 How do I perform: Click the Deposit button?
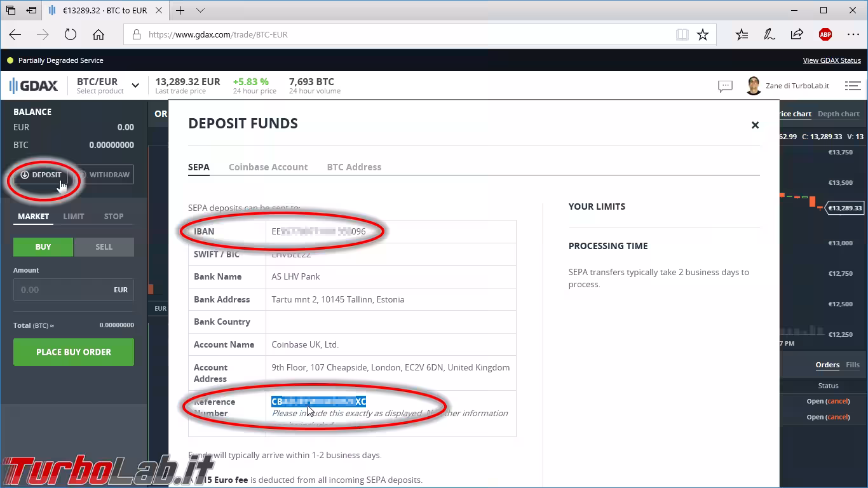[41, 175]
